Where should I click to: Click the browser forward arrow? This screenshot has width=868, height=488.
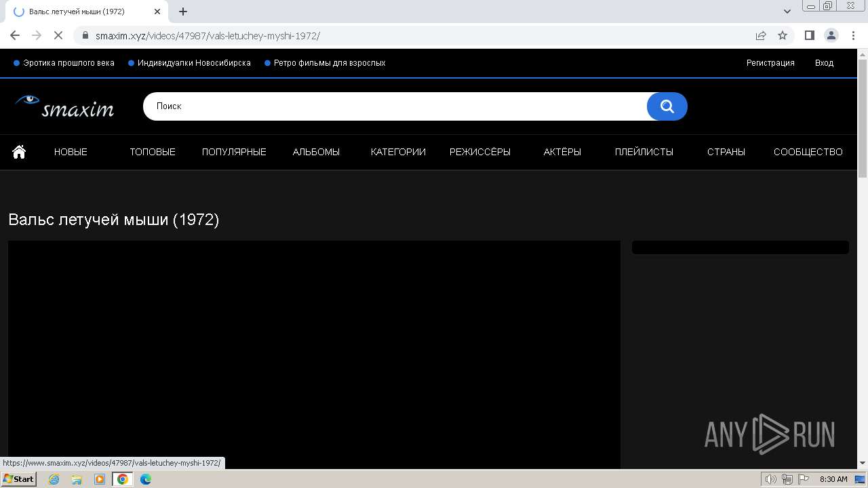pyautogui.click(x=37, y=35)
